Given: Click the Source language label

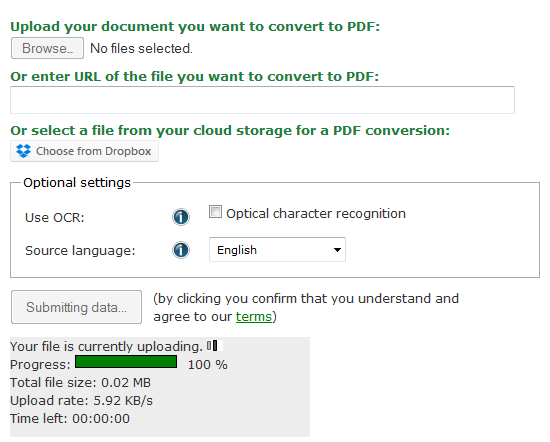Looking at the screenshot, I should point(80,250).
